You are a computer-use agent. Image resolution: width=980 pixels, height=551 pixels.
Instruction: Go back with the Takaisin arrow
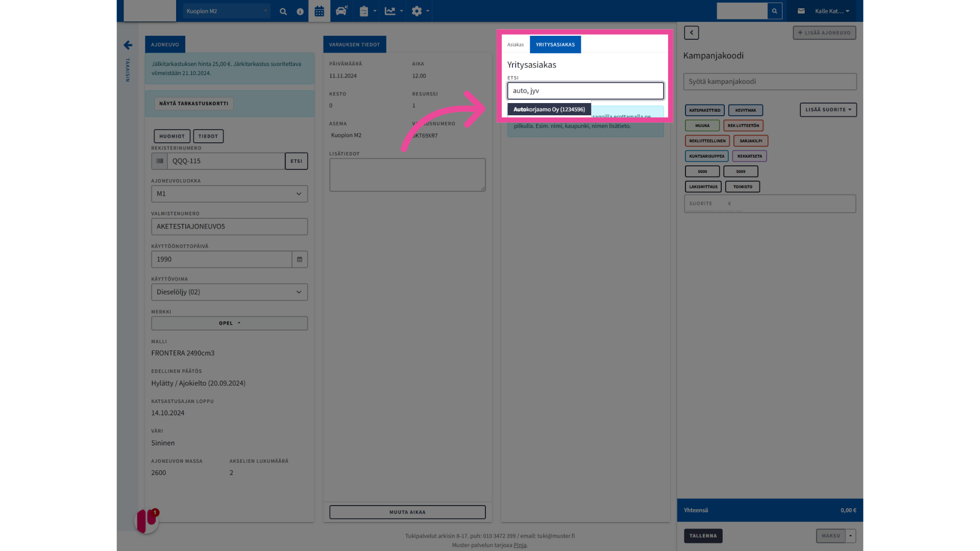pyautogui.click(x=128, y=45)
